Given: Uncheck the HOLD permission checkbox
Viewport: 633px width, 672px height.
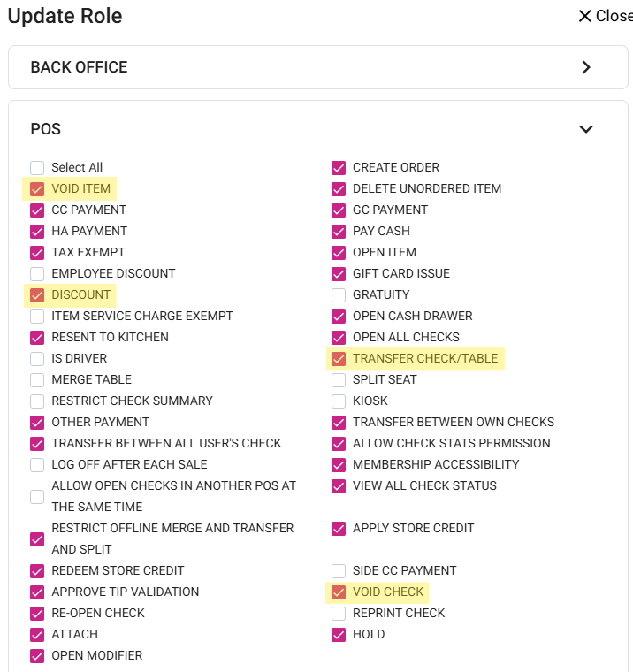Looking at the screenshot, I should coord(339,635).
